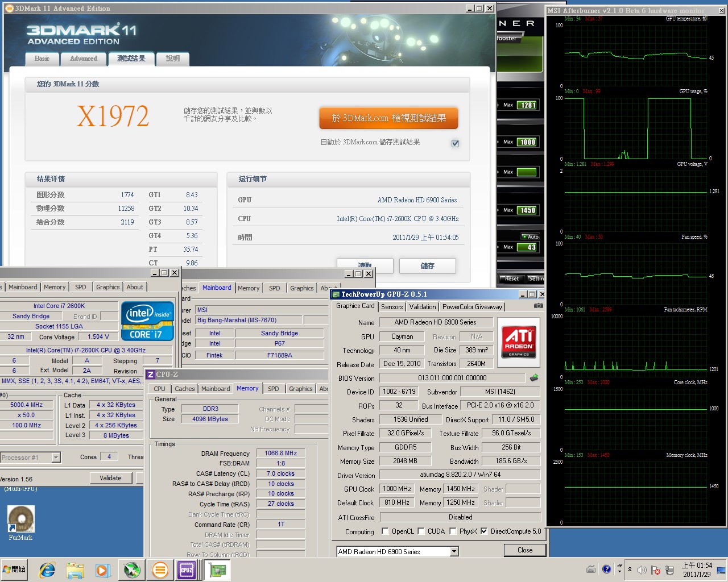728x582 pixels.
Task: Open Internet Explorer from the taskbar
Action: pyautogui.click(x=47, y=569)
